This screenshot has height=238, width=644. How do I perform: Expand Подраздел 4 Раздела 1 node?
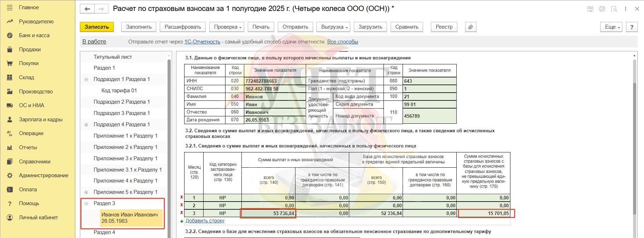pyautogui.click(x=86, y=125)
